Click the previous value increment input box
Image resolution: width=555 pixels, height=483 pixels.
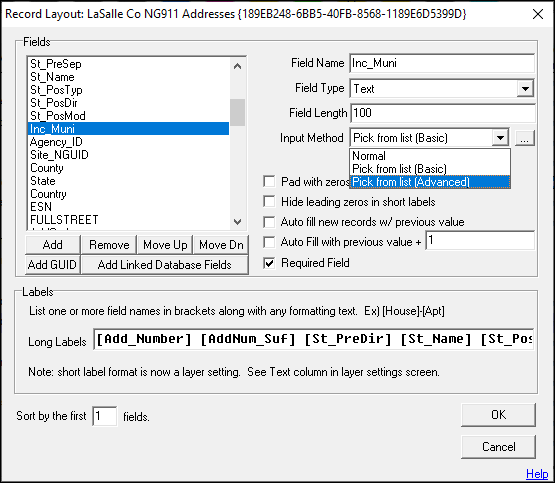click(x=480, y=241)
